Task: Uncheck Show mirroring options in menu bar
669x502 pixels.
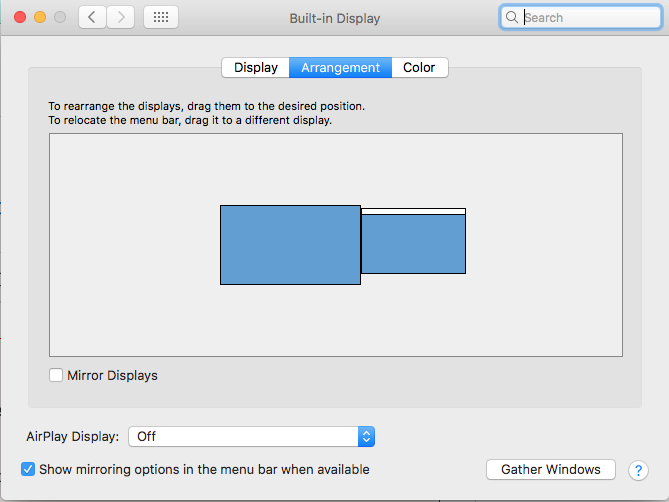Action: pos(28,470)
